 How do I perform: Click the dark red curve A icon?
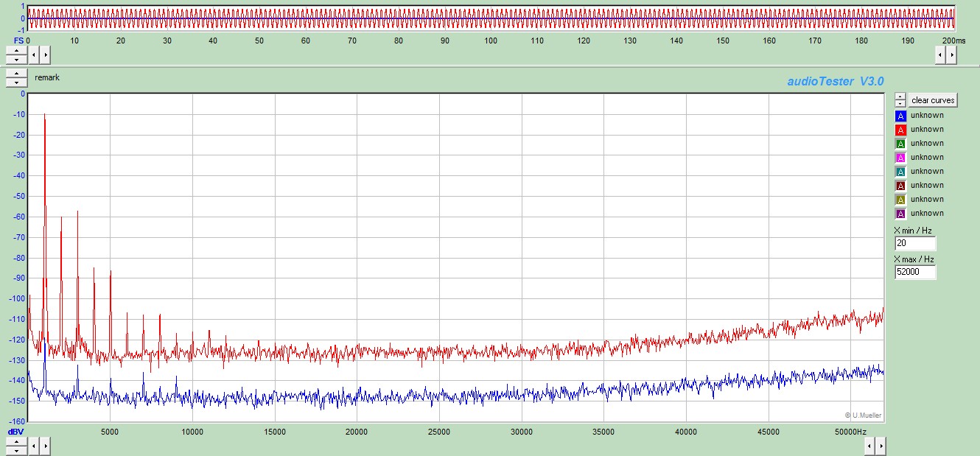(x=900, y=186)
